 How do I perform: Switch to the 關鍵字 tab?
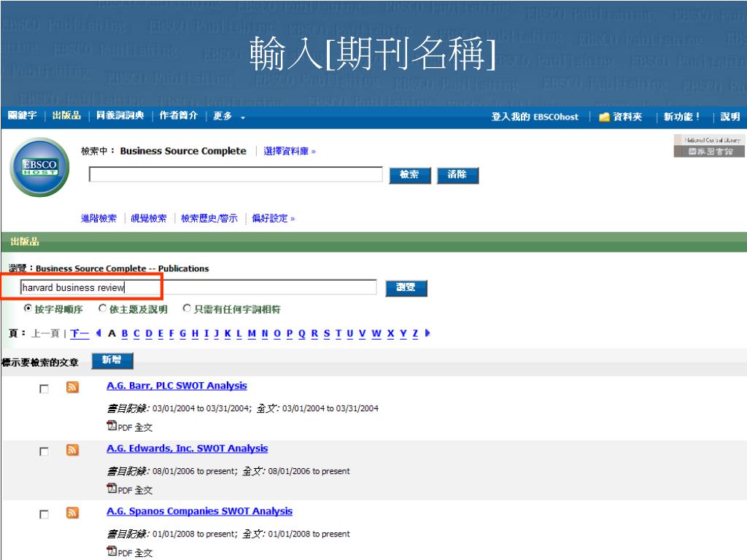coord(22,117)
